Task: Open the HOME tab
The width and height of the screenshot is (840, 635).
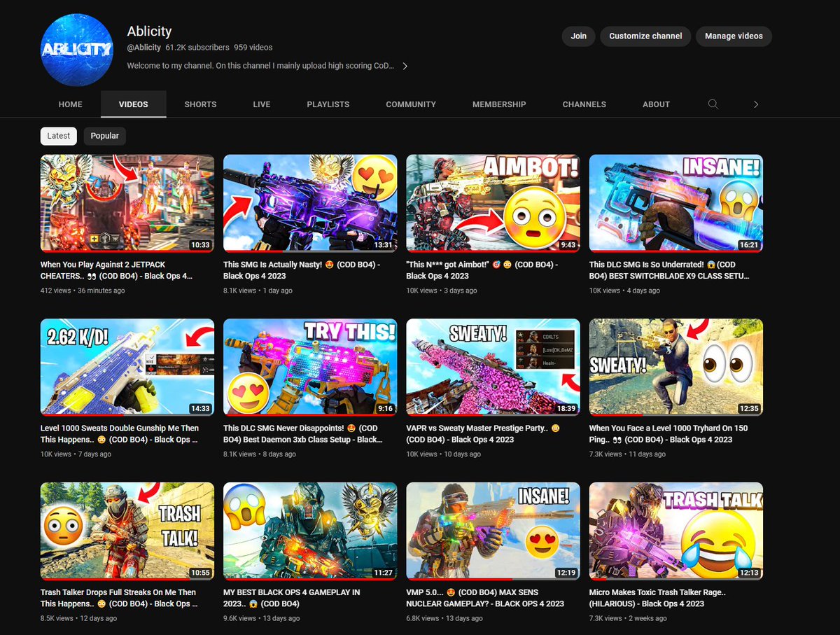Action: point(71,104)
